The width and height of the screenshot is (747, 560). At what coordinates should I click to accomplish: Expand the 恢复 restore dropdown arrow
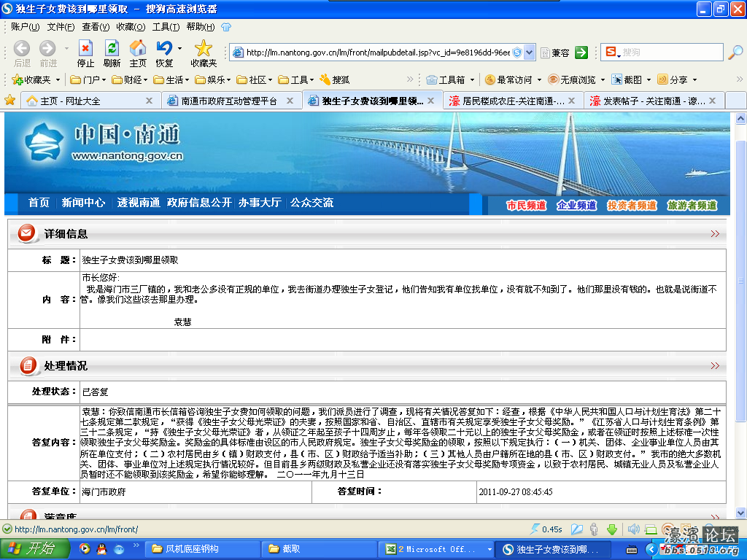pos(179,48)
